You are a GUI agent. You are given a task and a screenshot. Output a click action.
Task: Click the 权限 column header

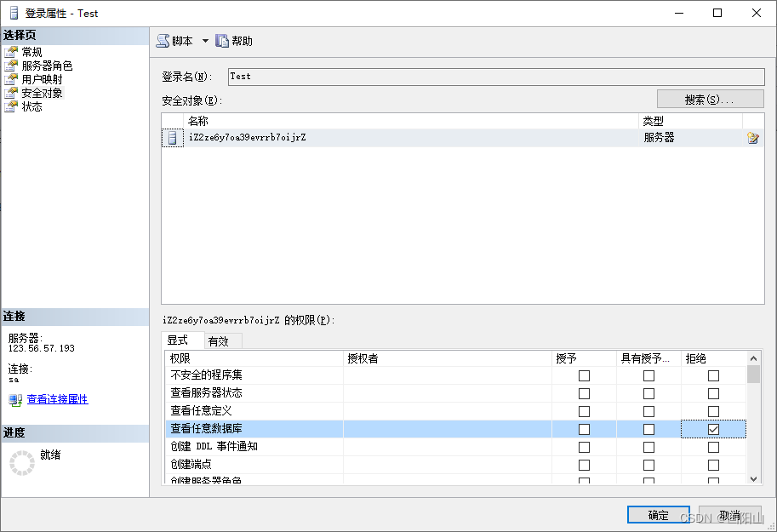254,358
